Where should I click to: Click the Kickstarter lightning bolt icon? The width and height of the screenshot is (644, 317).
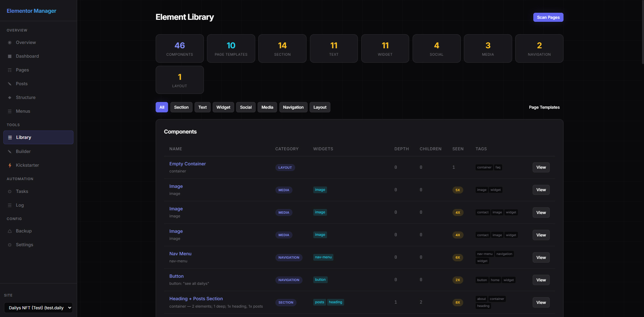click(10, 165)
